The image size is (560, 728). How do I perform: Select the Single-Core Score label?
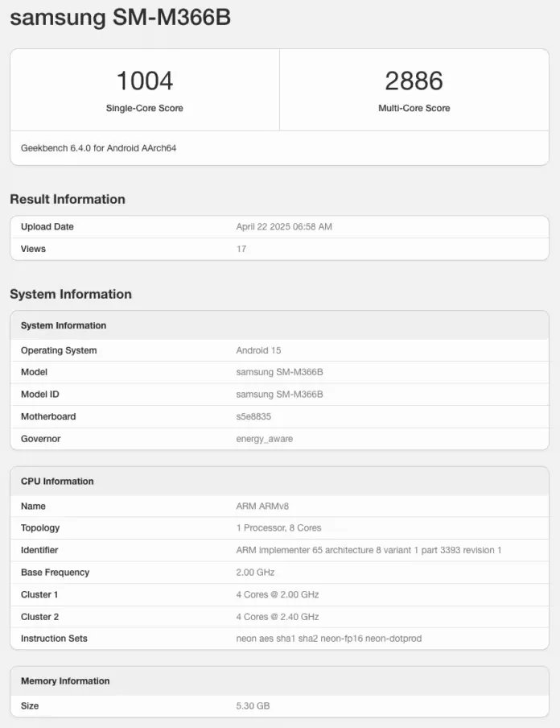[145, 108]
